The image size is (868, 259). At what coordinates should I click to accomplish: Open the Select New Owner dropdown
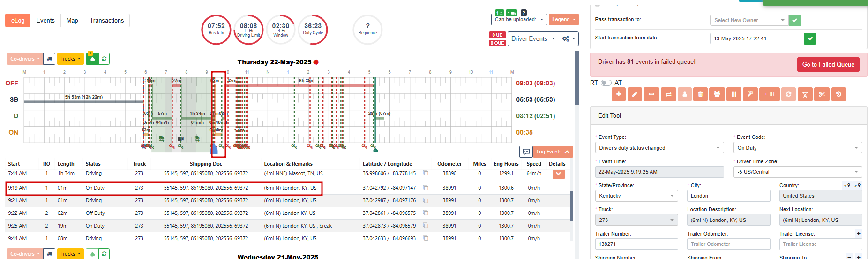[749, 20]
